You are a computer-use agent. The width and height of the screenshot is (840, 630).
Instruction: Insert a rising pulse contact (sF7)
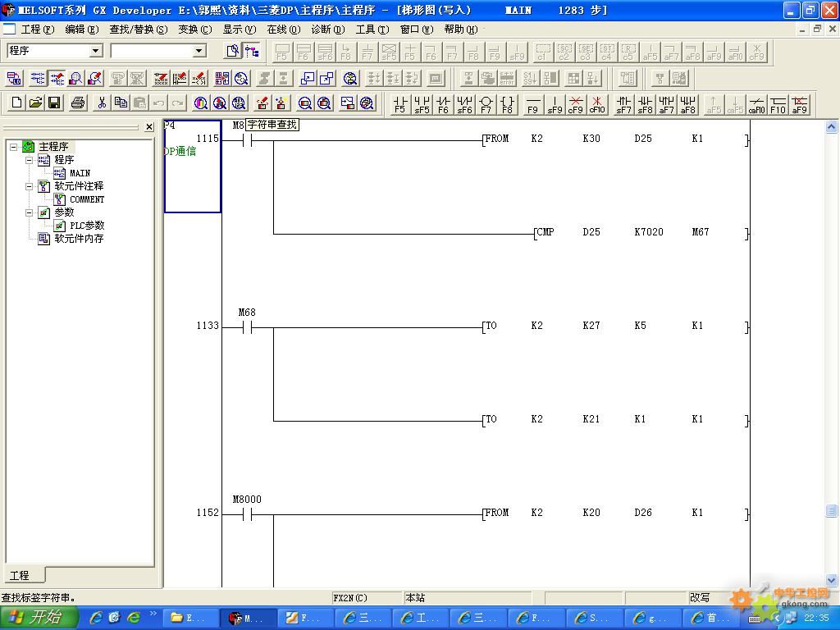[x=623, y=104]
